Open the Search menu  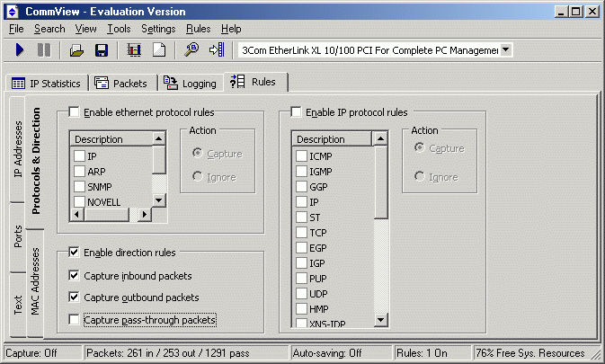pyautogui.click(x=49, y=29)
